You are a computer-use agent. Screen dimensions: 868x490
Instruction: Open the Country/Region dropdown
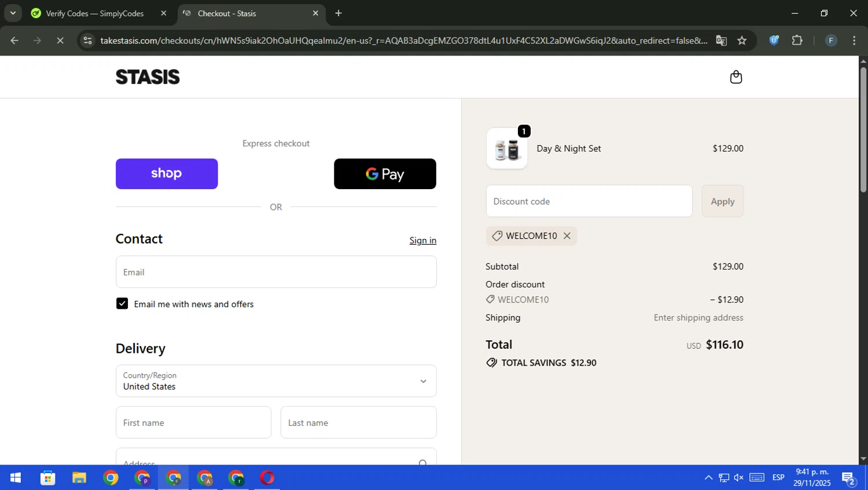point(276,381)
